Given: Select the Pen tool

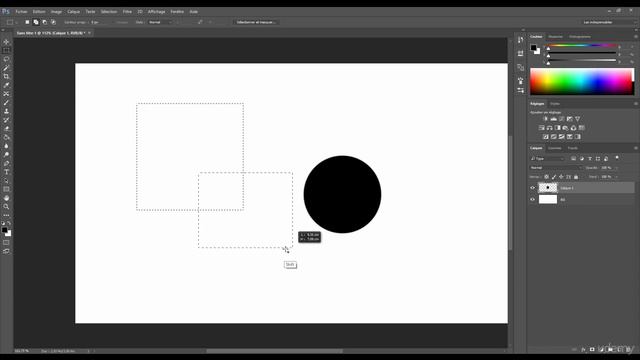Looking at the screenshot, I should tap(6, 163).
